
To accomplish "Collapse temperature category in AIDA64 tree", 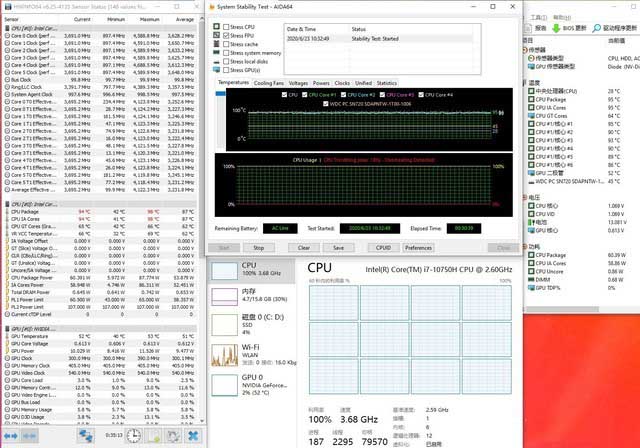I will (525, 83).
